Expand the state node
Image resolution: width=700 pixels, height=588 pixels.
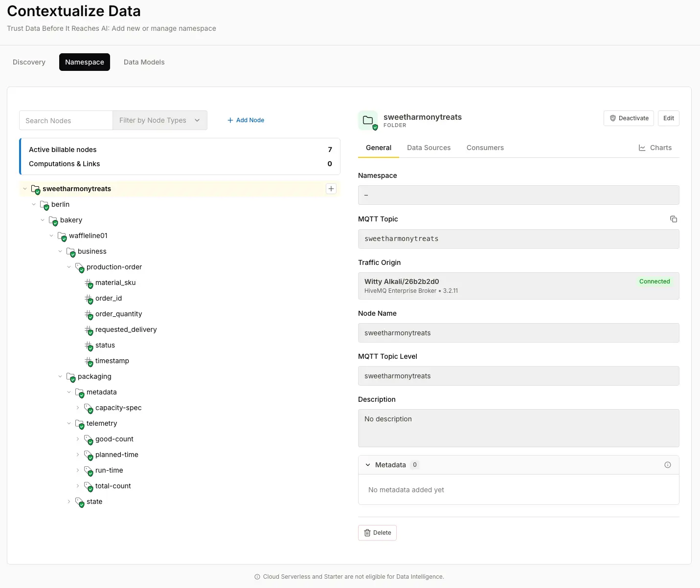(x=69, y=501)
